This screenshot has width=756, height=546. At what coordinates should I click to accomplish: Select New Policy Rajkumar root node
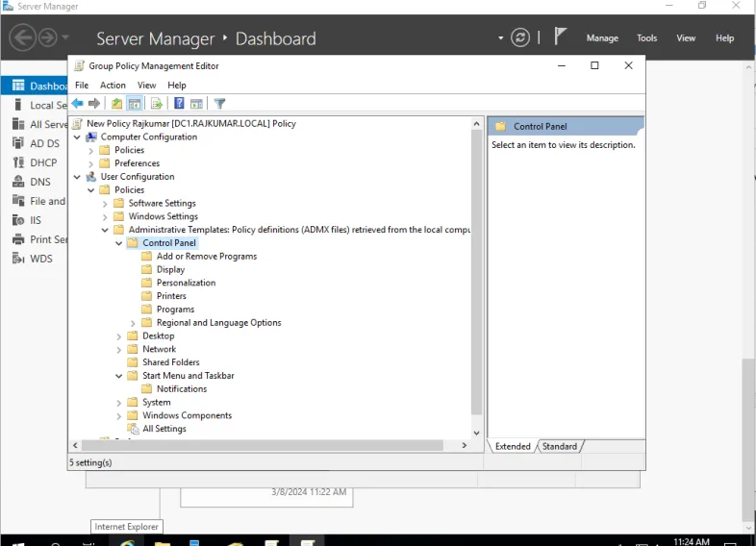click(191, 124)
